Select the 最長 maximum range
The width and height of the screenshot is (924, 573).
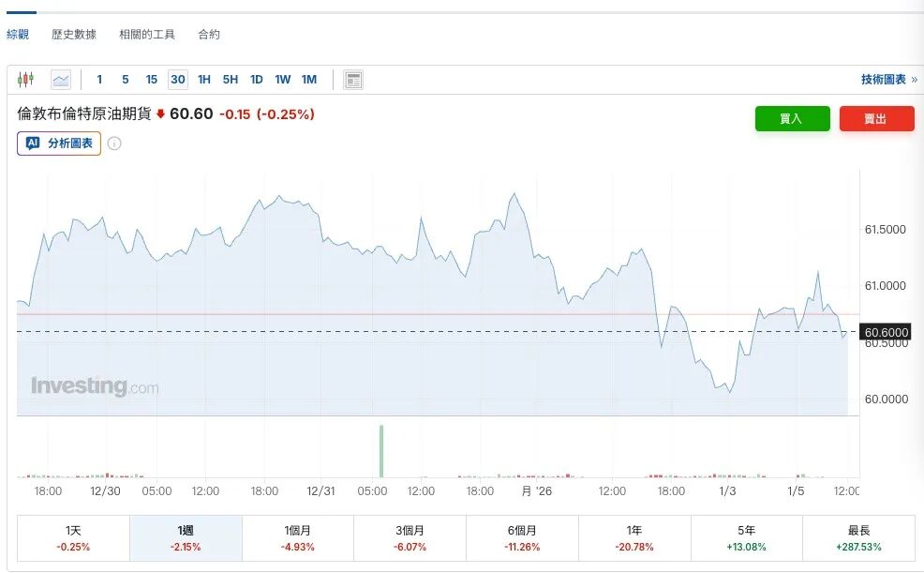pos(858,537)
